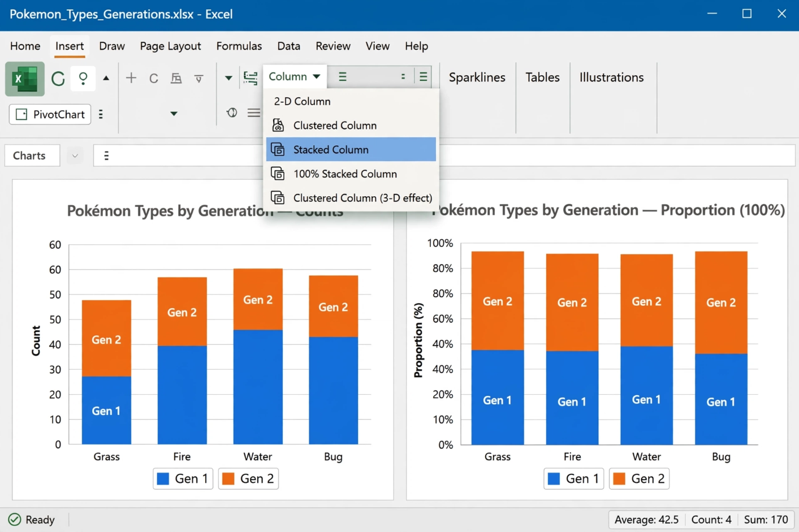Click the circular refresh arrow icon
The image size is (799, 532).
coord(58,79)
